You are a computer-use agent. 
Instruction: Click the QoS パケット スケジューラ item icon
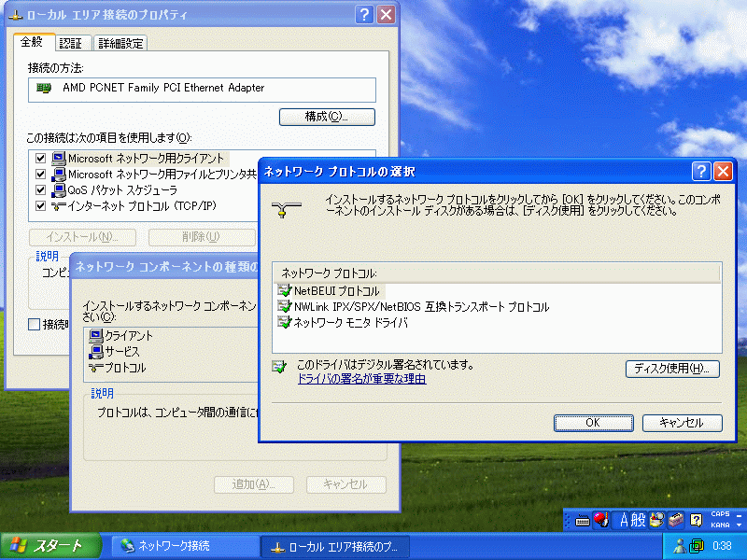pyautogui.click(x=59, y=190)
